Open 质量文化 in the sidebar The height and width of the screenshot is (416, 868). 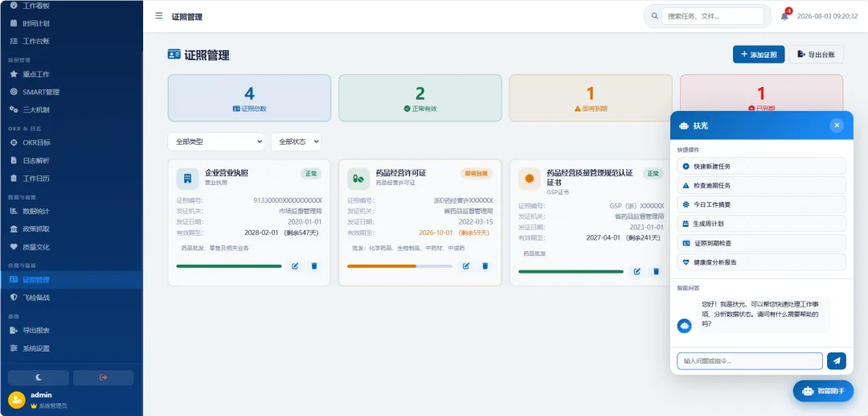coord(71,246)
